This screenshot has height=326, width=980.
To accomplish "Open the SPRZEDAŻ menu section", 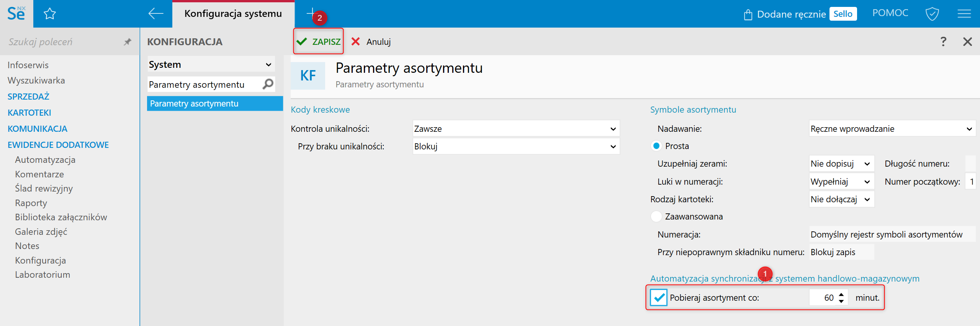I will tap(29, 97).
